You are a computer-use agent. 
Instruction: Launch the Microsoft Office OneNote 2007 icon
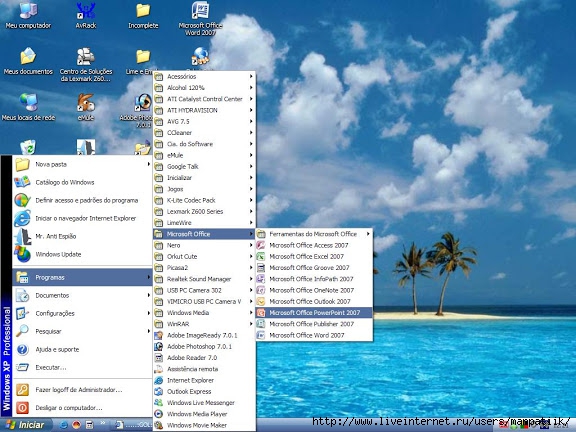click(x=261, y=290)
